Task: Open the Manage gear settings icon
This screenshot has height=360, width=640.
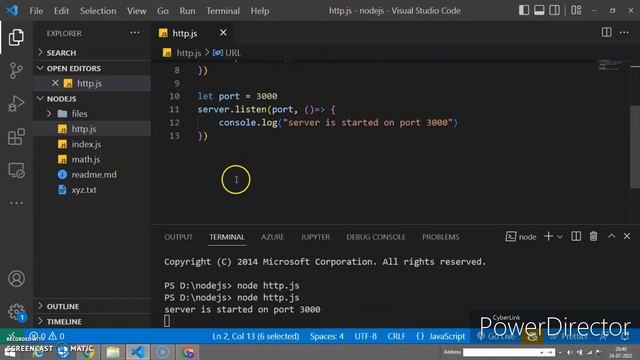Action: coord(16,312)
